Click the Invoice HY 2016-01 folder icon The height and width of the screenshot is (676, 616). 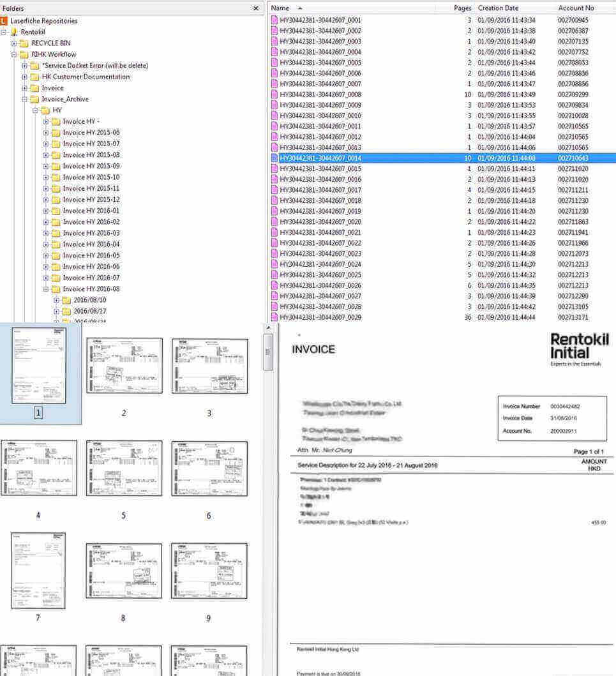pos(56,211)
